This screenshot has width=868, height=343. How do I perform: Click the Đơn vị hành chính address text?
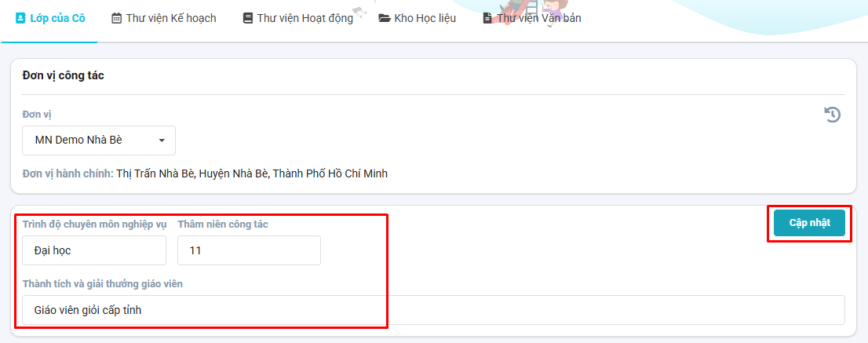(252, 173)
